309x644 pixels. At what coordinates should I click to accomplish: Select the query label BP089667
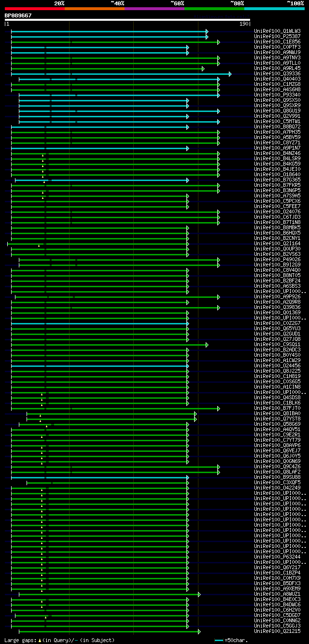(x=18, y=15)
